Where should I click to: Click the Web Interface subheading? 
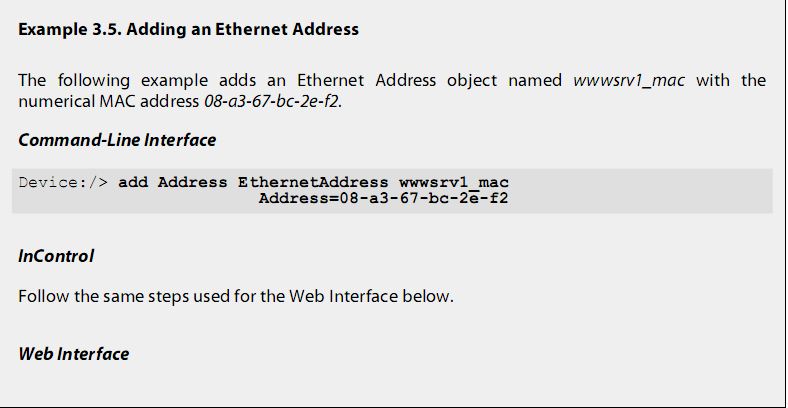73,354
